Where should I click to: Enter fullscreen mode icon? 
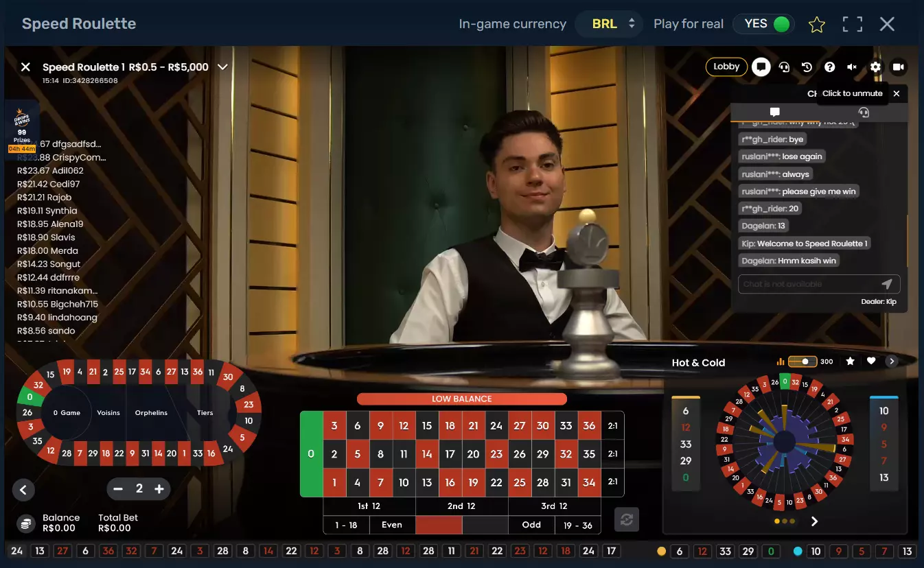coord(852,24)
